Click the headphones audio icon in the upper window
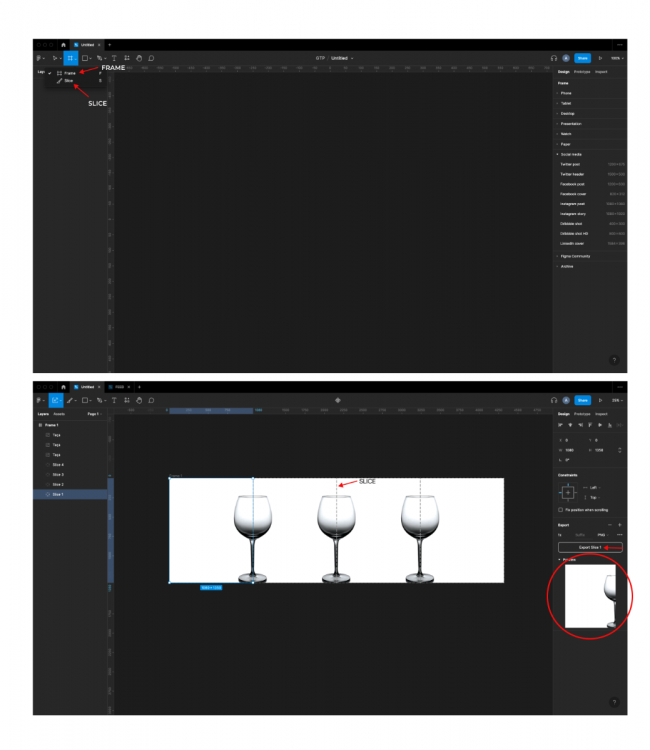The image size is (650, 750). [x=553, y=58]
